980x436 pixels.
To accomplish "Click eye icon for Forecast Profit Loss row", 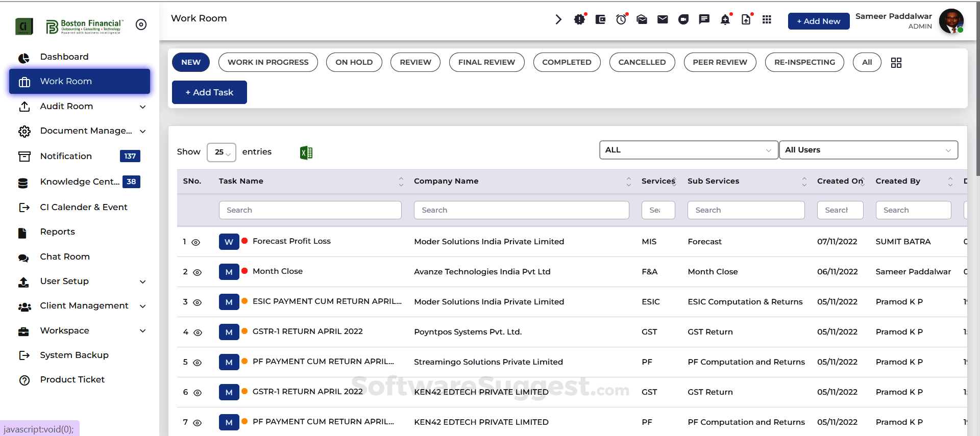I will click(x=195, y=242).
